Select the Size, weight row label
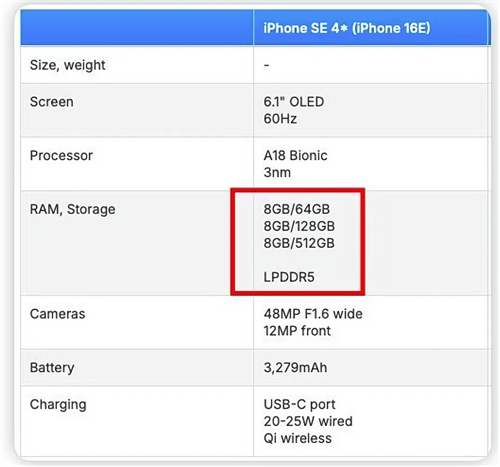This screenshot has width=500, height=467. coord(67,65)
